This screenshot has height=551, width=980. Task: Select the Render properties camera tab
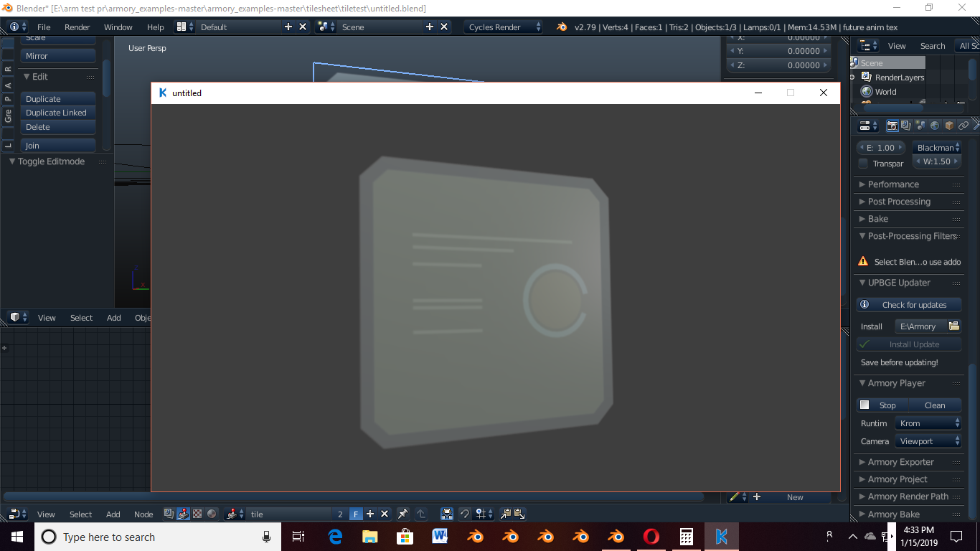[892, 125]
